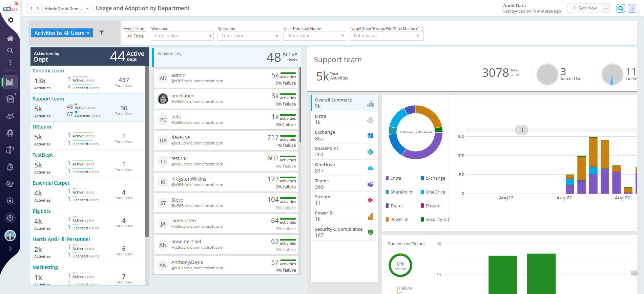Image resolution: width=644 pixels, height=294 pixels.
Task: Open the alert bell icon in sidebar
Action: [x=10, y=167]
